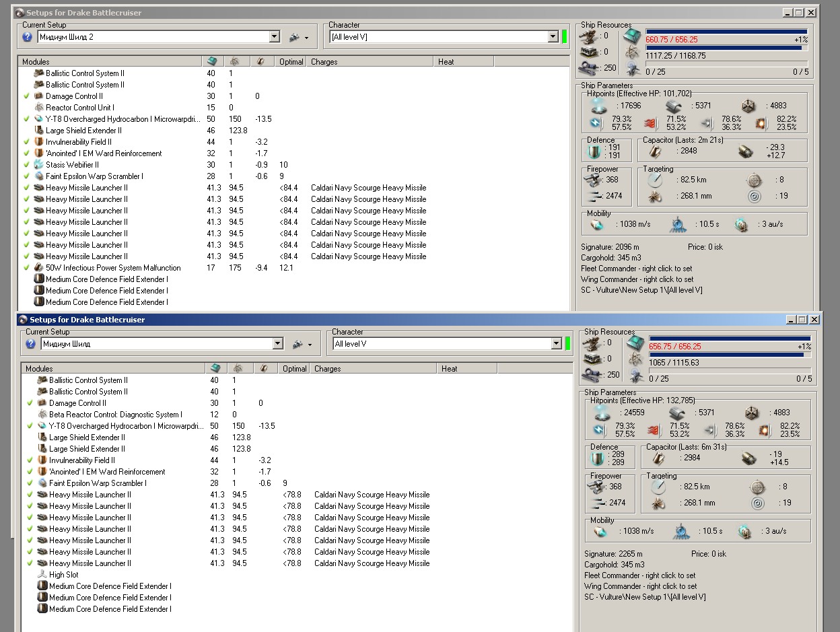
Task: Click the capacitor icon beside 2984
Action: [x=659, y=458]
